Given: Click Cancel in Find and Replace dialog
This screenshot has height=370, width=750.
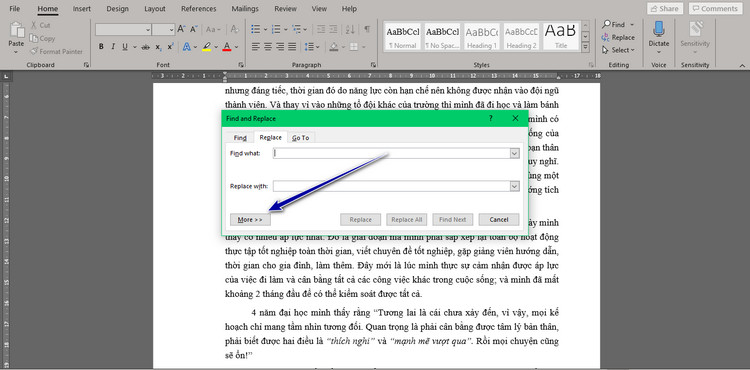Looking at the screenshot, I should click(499, 219).
